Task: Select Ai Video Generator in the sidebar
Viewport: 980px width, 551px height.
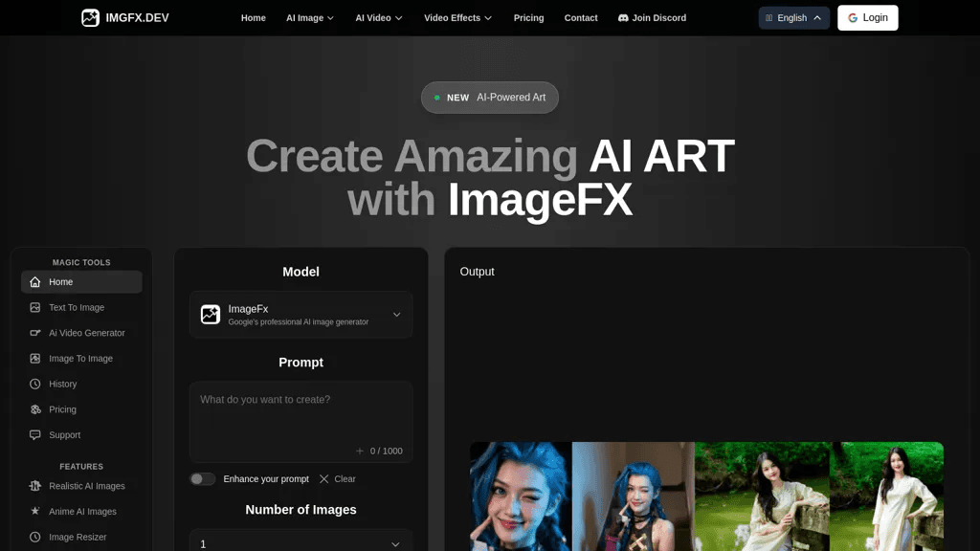Action: pyautogui.click(x=81, y=333)
